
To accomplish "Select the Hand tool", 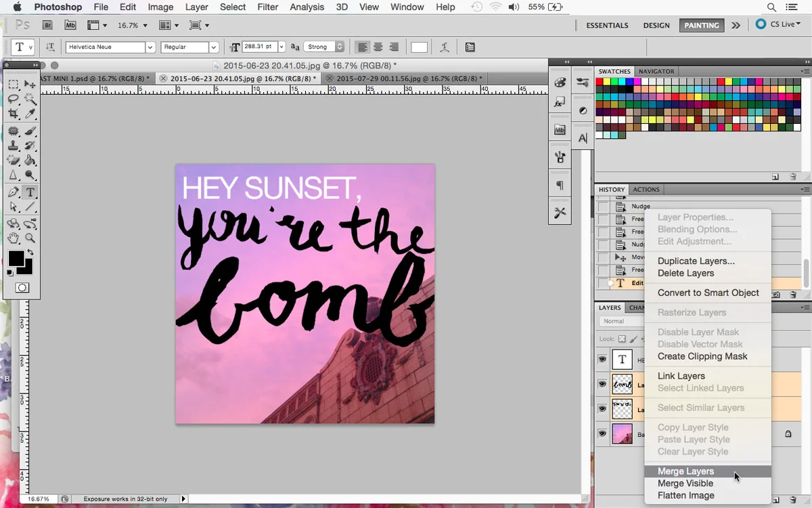I will [x=14, y=238].
